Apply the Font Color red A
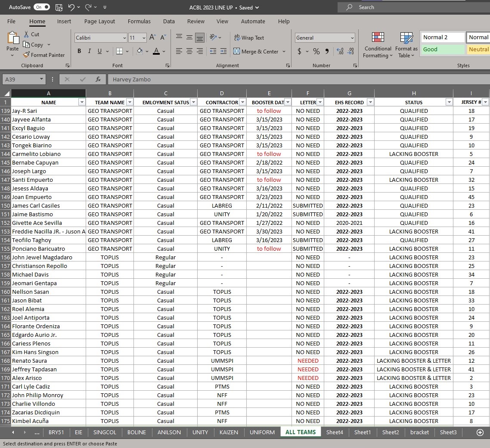This screenshot has width=490, height=448. tap(156, 51)
